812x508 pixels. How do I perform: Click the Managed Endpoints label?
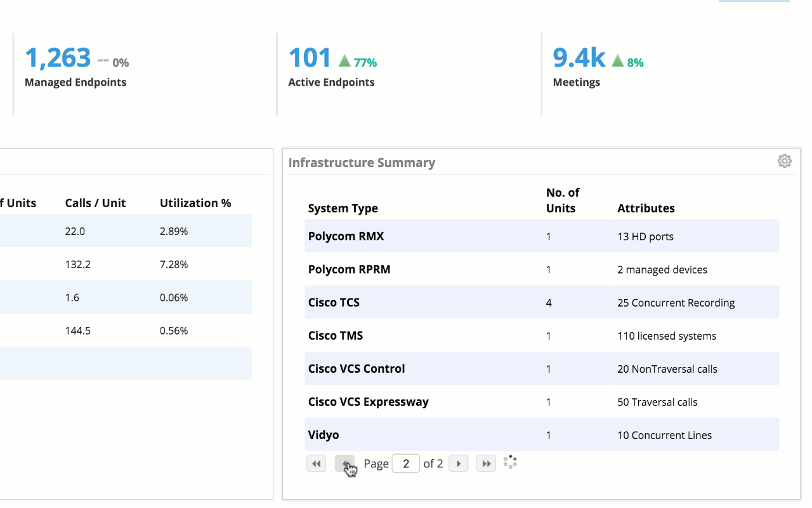click(x=75, y=82)
